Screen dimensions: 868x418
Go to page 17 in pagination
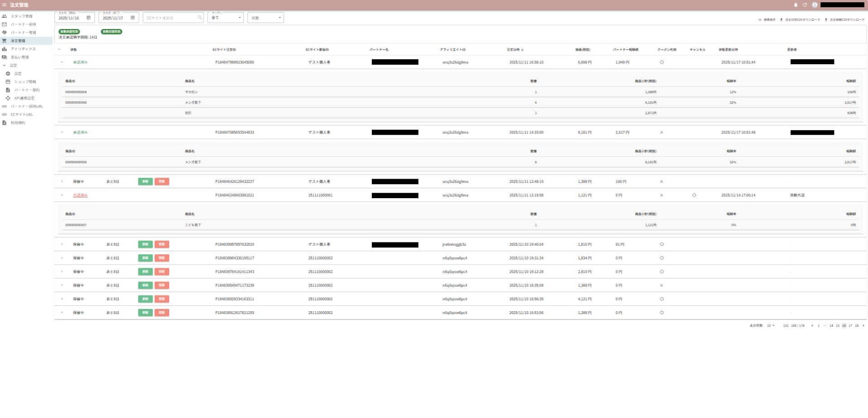tap(850, 326)
